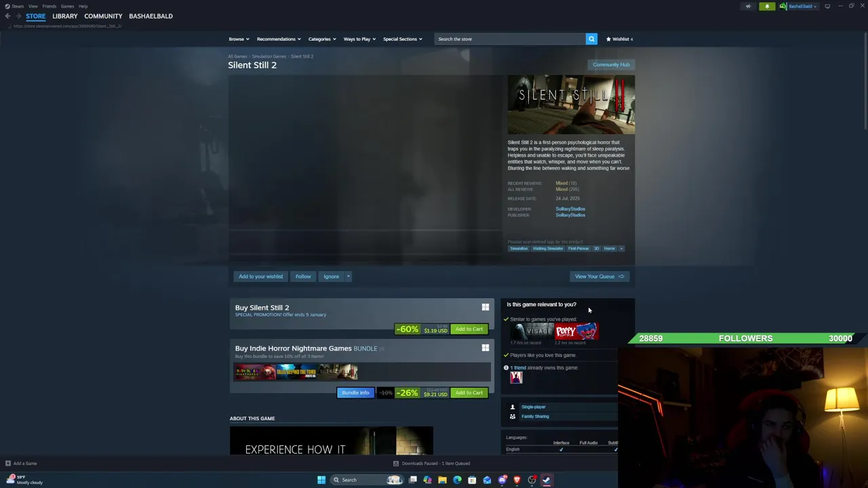Click the Steam icon on the taskbar
This screenshot has height=488, width=868.
pyautogui.click(x=547, y=480)
